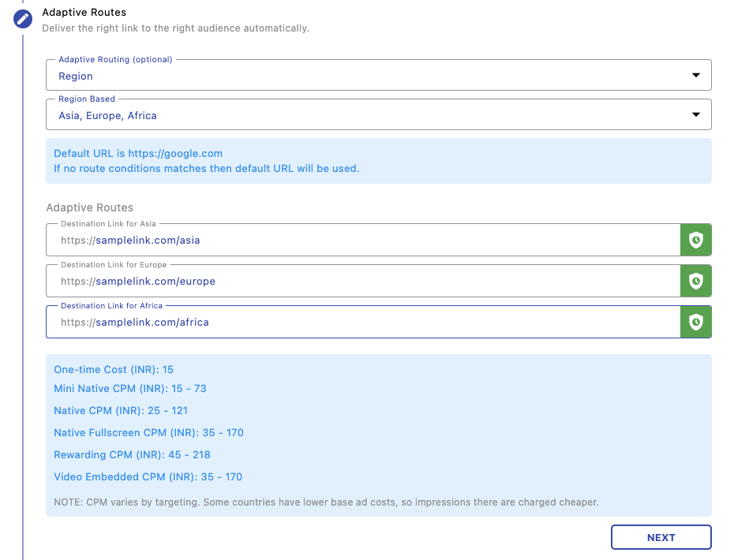The height and width of the screenshot is (560, 734).
Task: Click the Default URL google.com notice text
Action: click(x=138, y=154)
